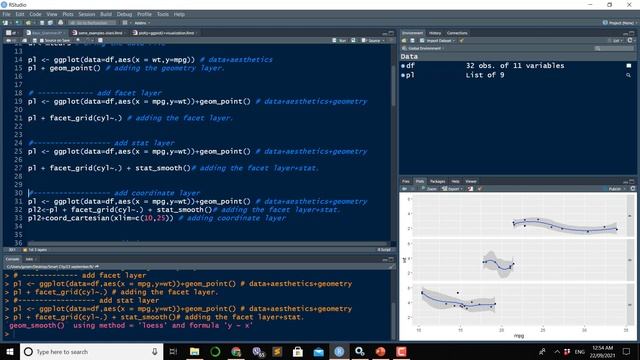The width and height of the screenshot is (640, 360).
Task: Open Windows Start menu
Action: (10, 351)
